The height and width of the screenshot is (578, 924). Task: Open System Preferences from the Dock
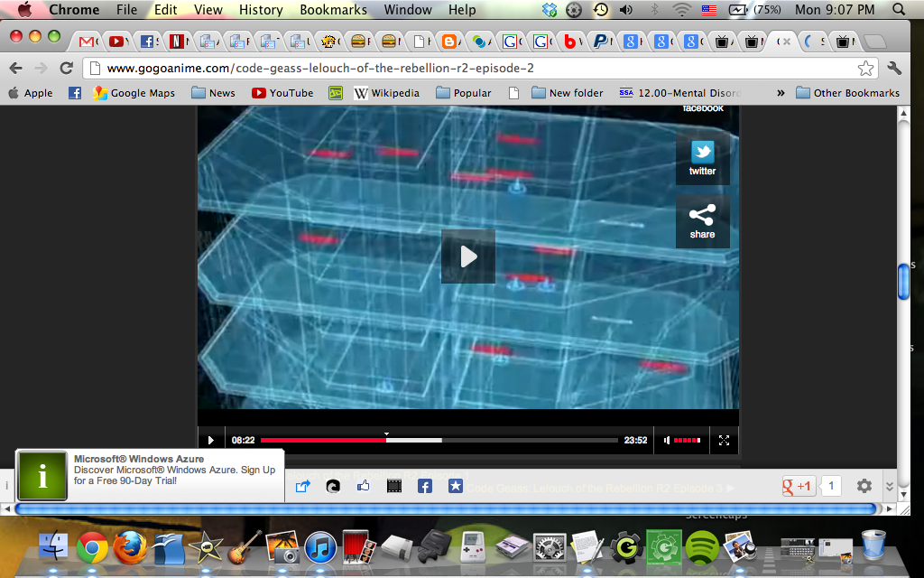click(x=550, y=548)
